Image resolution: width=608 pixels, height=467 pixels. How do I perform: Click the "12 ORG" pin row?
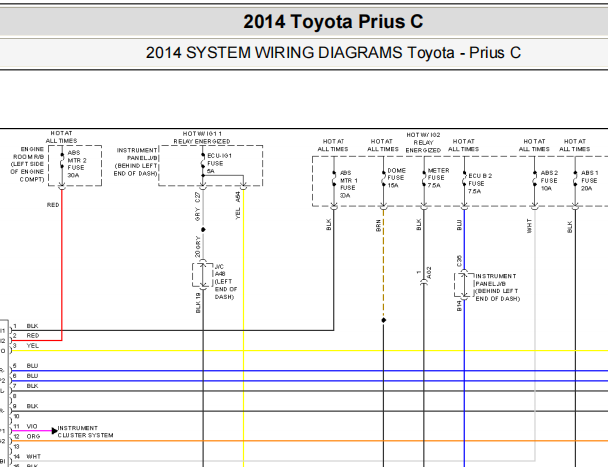pos(26,436)
